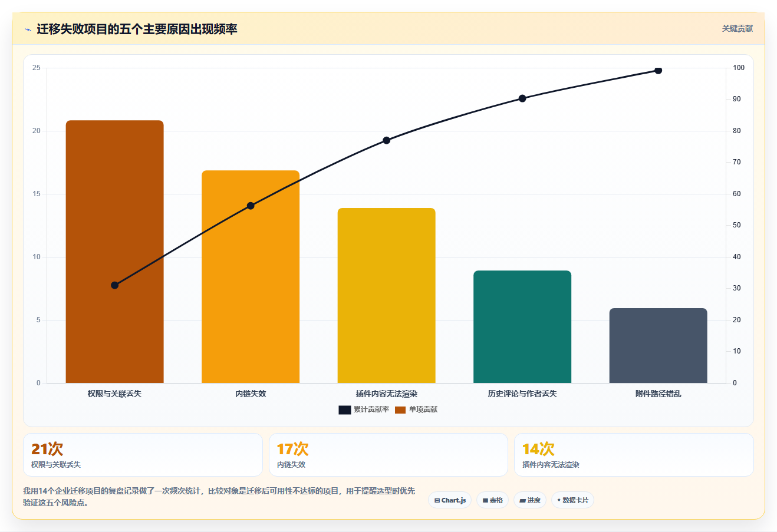Click the dark 累计贡献率 legend color box

345,410
